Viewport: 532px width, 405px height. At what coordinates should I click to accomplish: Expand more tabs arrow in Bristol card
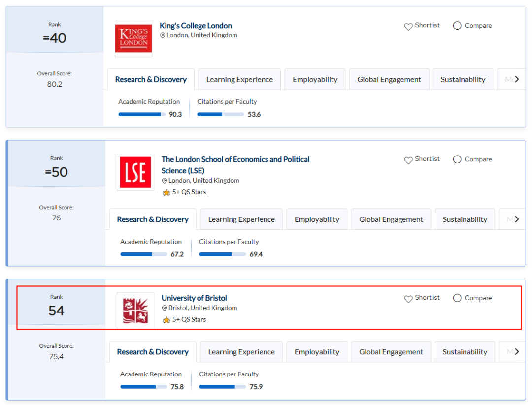click(516, 352)
